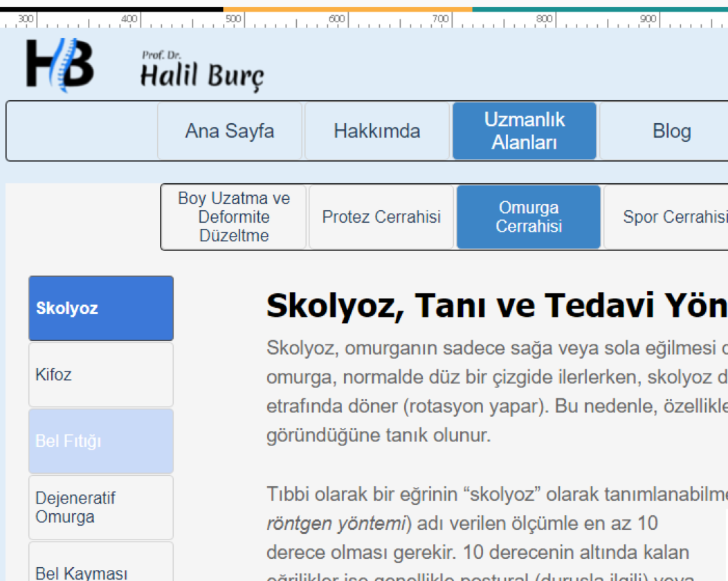Choose the Omurga Cerrahisi tab

coord(529,217)
